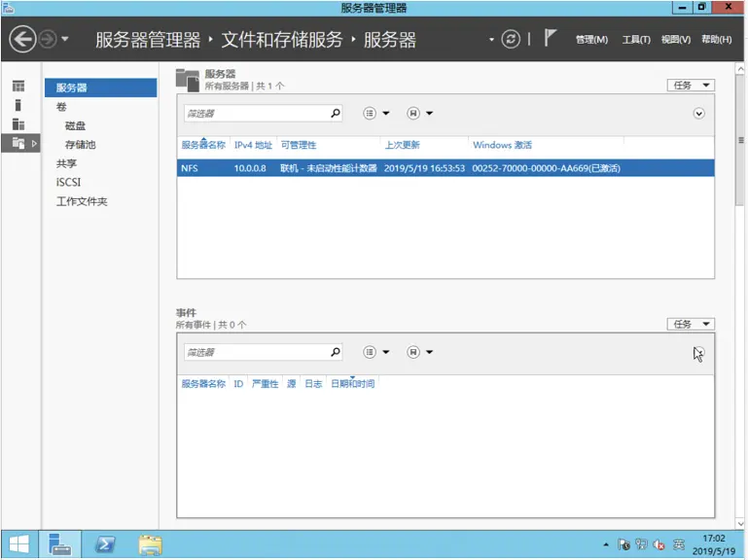Open events saved query icon

click(x=413, y=352)
